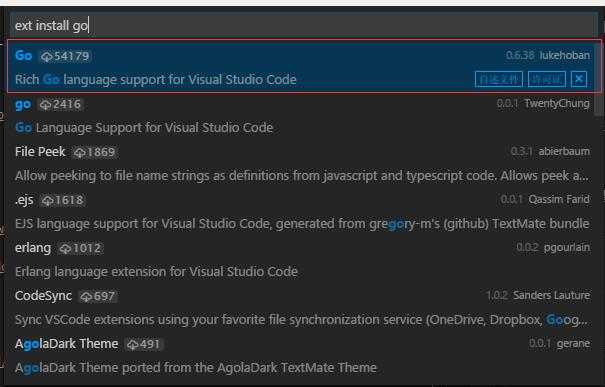Viewport: 605px width, 387px height.
Task: Choose the .ejs extension by Qassim Farid
Action: coord(304,211)
